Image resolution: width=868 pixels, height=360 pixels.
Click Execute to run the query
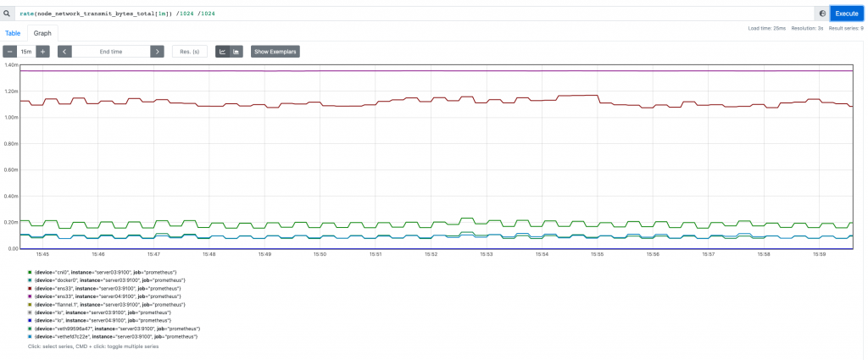[x=847, y=14]
